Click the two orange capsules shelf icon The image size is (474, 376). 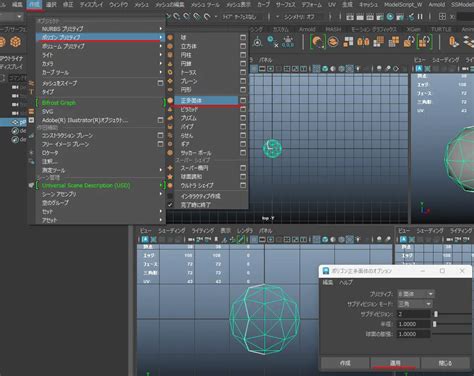pyautogui.click(x=363, y=42)
